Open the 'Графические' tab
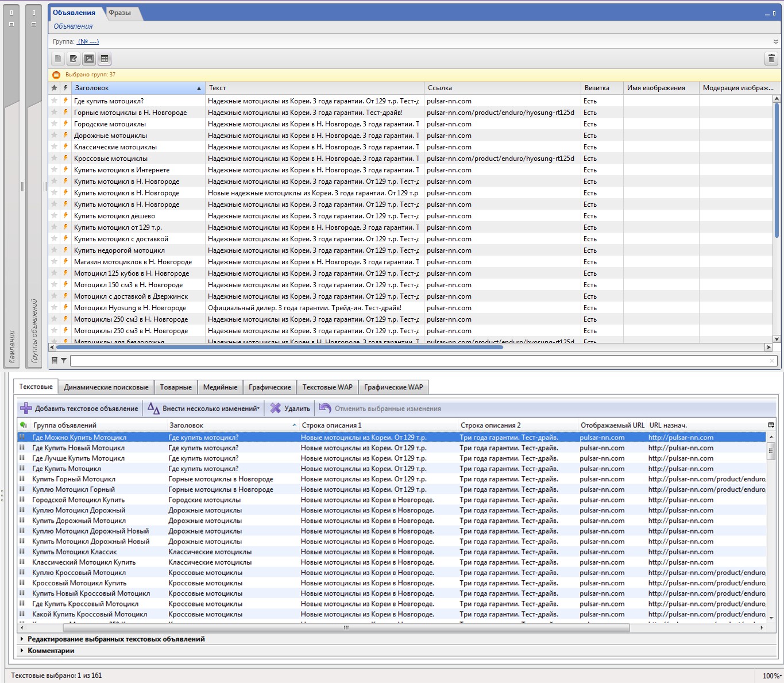This screenshot has width=784, height=683. click(x=270, y=387)
